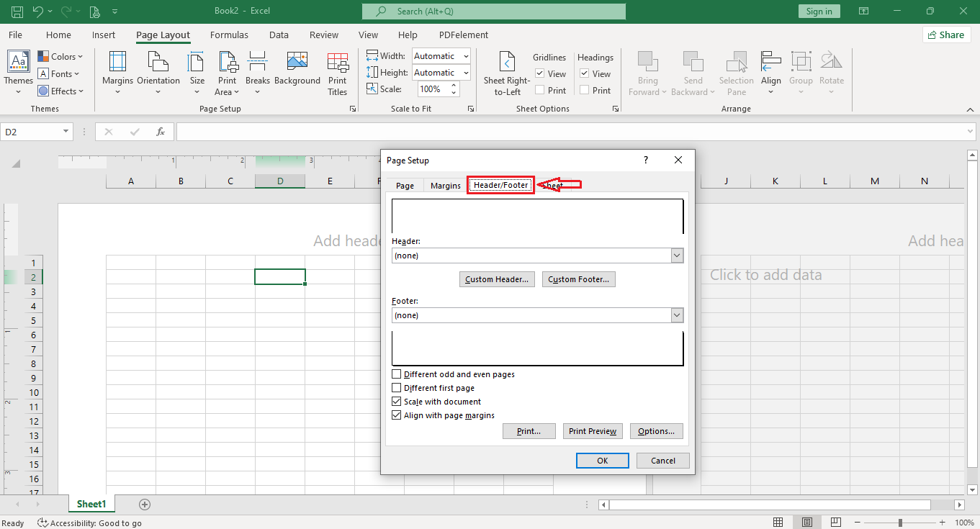Click the Custom Header button
This screenshot has width=980, height=529.
click(x=497, y=279)
